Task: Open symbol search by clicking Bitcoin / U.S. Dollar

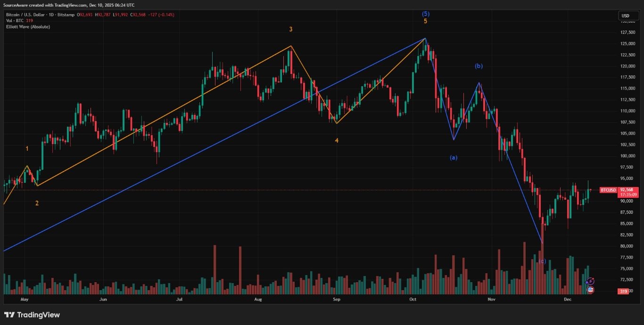Action: (x=25, y=15)
